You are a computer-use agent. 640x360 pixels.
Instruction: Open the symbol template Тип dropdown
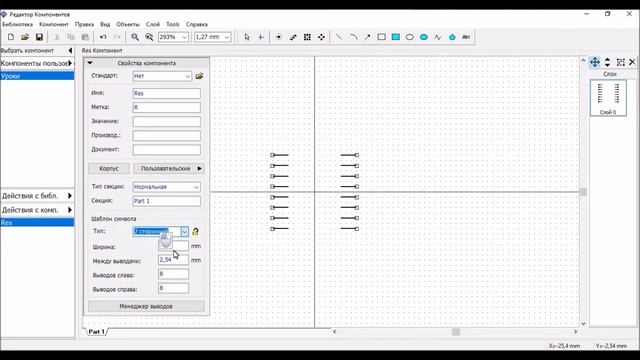pos(184,231)
